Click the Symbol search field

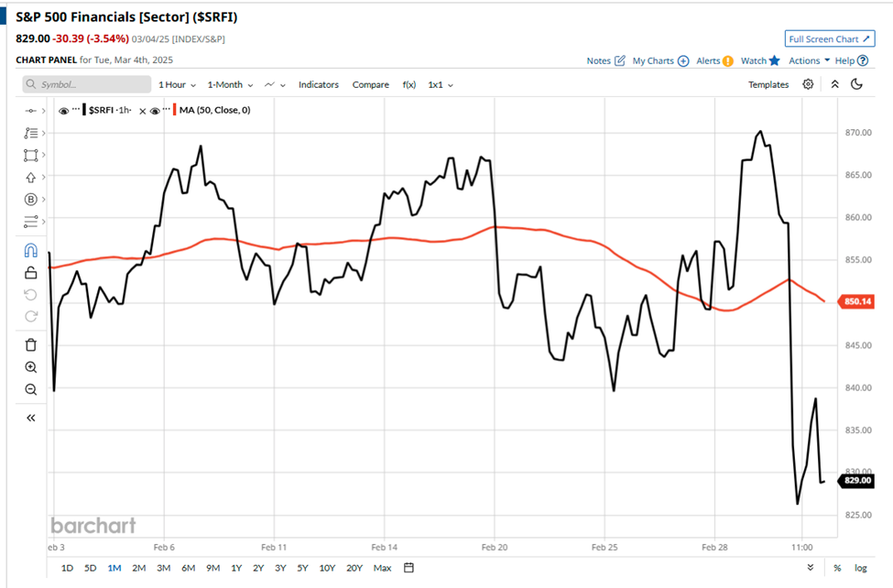click(87, 84)
